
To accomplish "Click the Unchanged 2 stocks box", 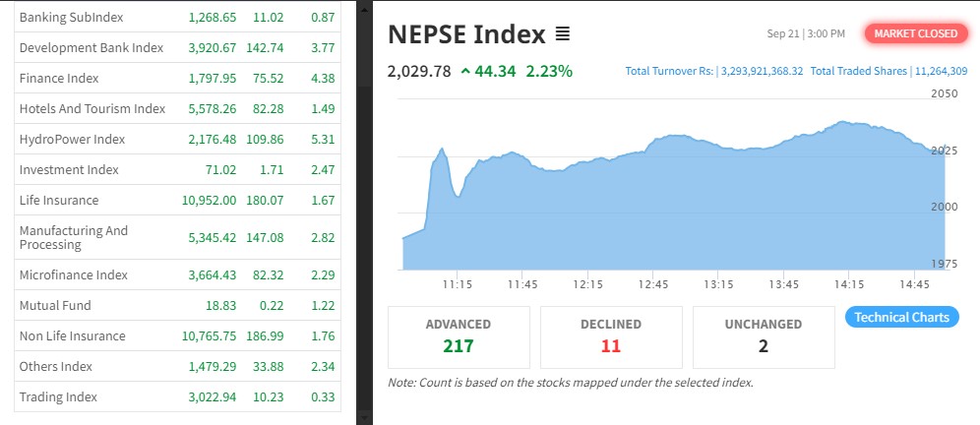I will point(764,336).
